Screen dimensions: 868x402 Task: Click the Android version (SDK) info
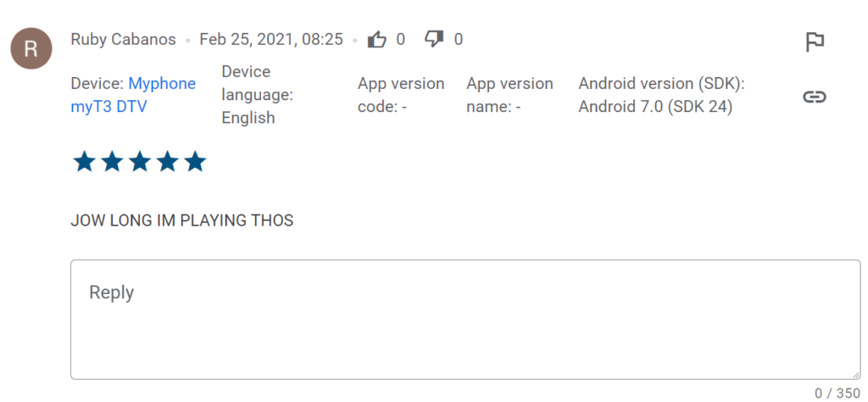(x=661, y=95)
